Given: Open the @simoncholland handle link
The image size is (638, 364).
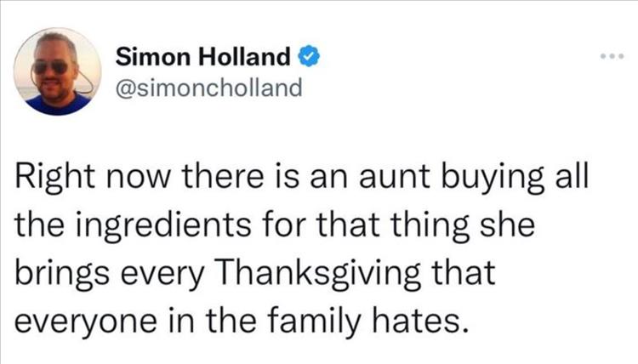Looking at the screenshot, I should (208, 87).
